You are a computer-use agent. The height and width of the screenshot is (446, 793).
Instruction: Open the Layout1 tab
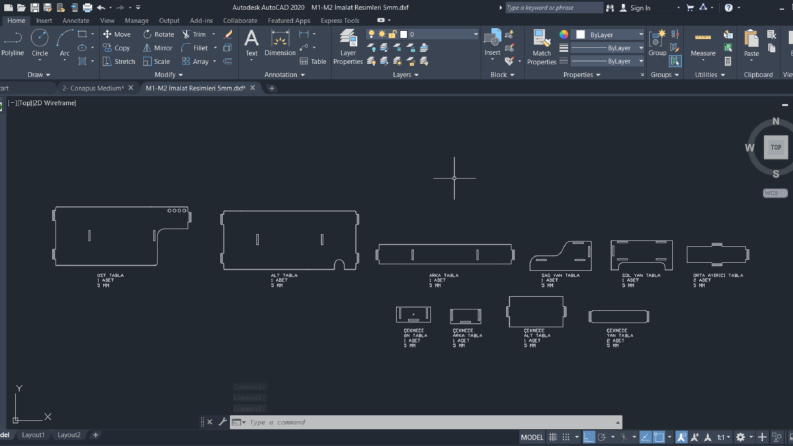tap(33, 435)
